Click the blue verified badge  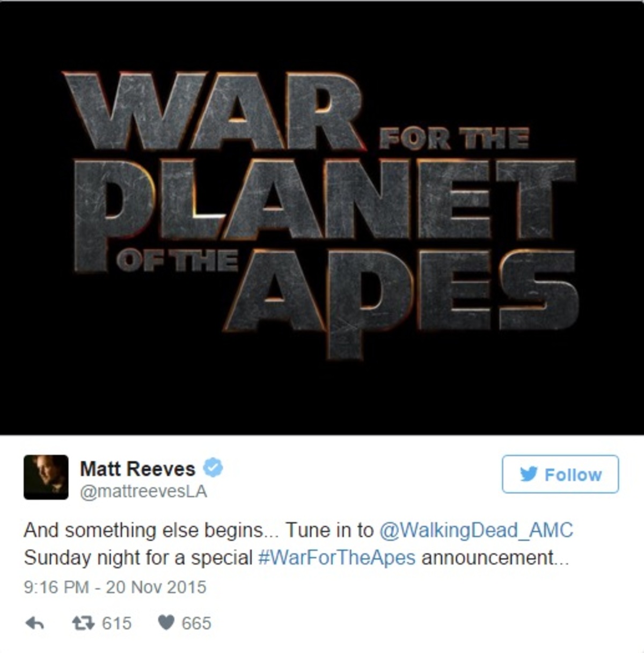coord(213,468)
